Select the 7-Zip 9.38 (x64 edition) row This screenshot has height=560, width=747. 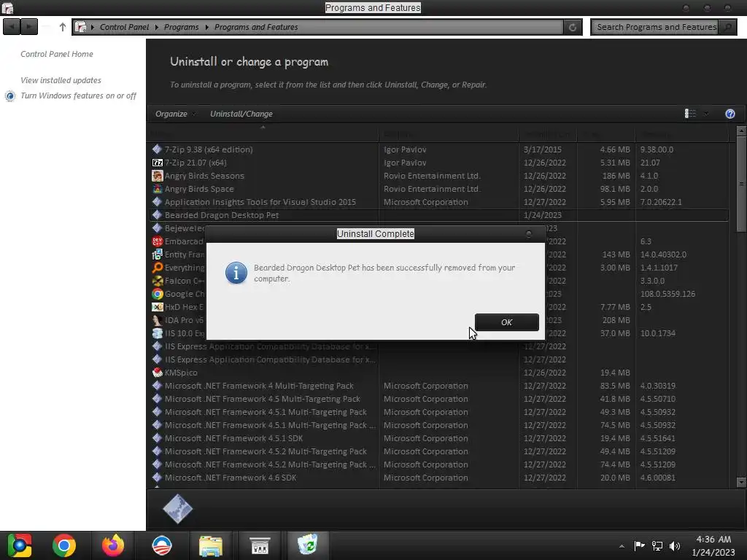[x=438, y=149]
